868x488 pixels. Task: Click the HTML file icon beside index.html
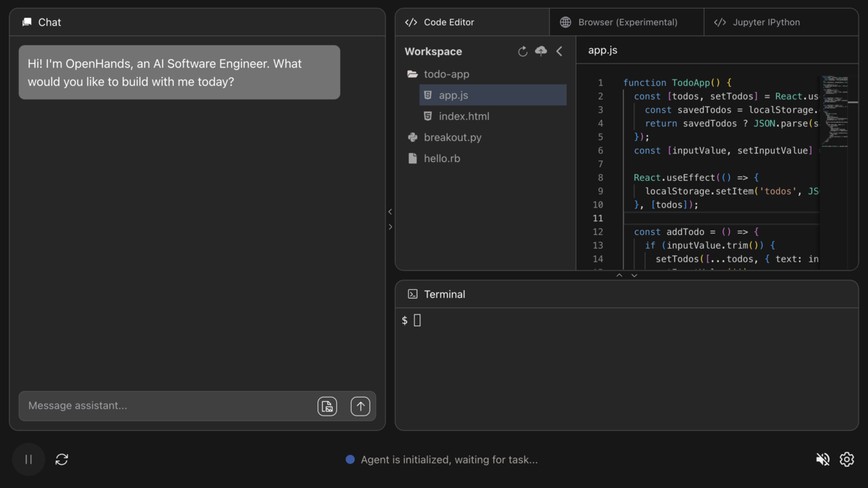tap(427, 116)
